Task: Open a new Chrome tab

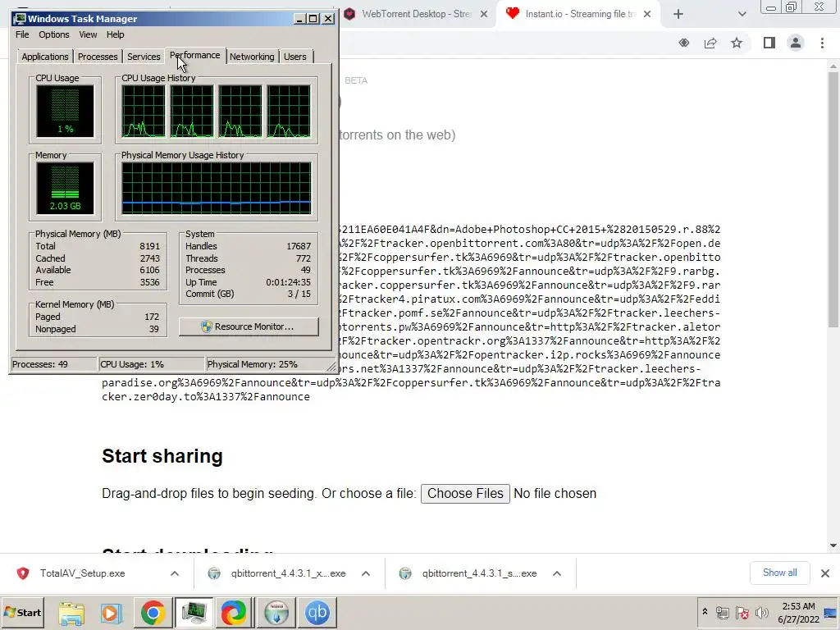Action: [x=678, y=14]
